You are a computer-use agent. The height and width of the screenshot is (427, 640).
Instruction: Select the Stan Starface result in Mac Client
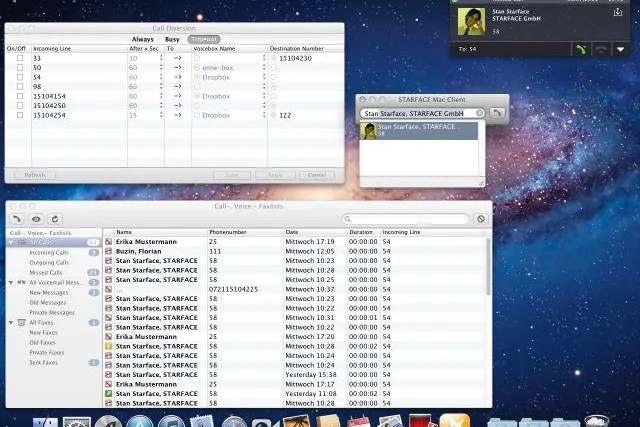pyautogui.click(x=419, y=131)
